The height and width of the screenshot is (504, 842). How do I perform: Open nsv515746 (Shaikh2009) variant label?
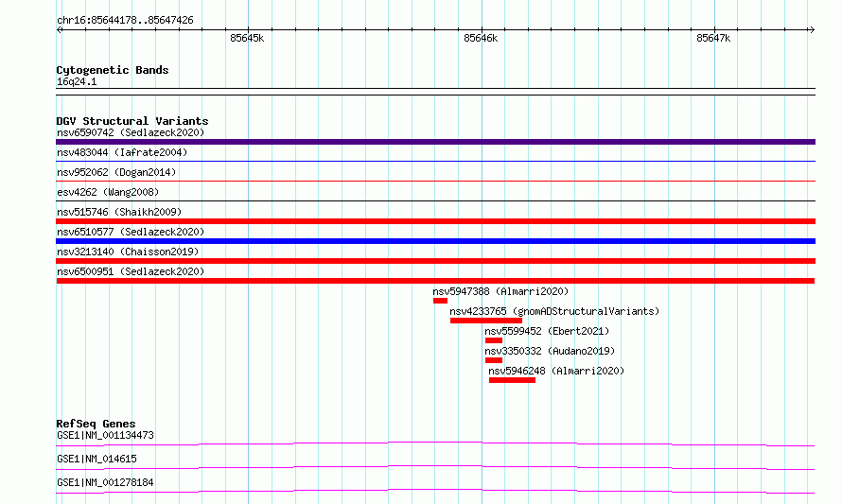pyautogui.click(x=119, y=212)
